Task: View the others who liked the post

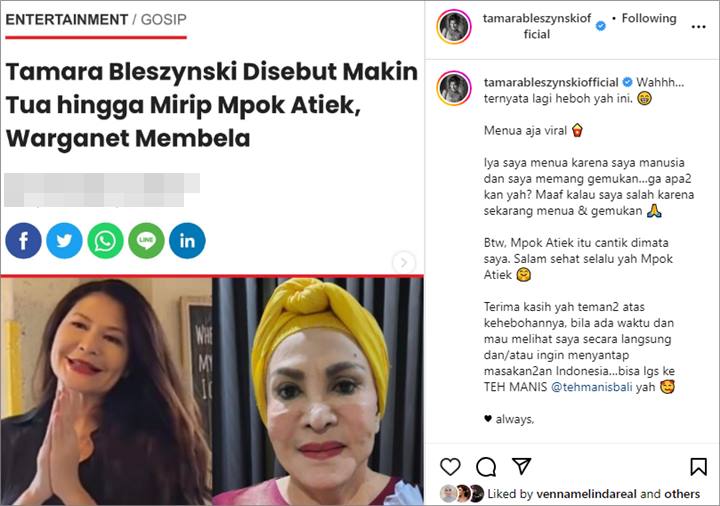Action: tap(682, 494)
